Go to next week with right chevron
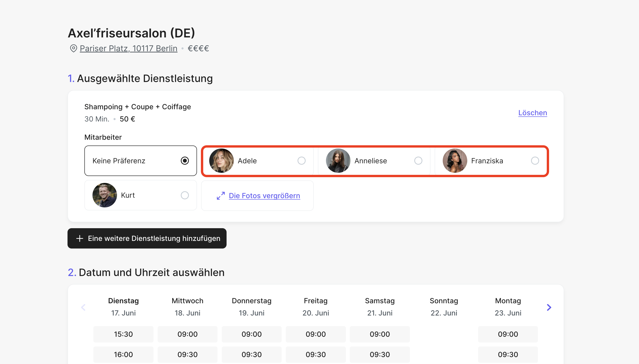The height and width of the screenshot is (364, 639). point(549,307)
